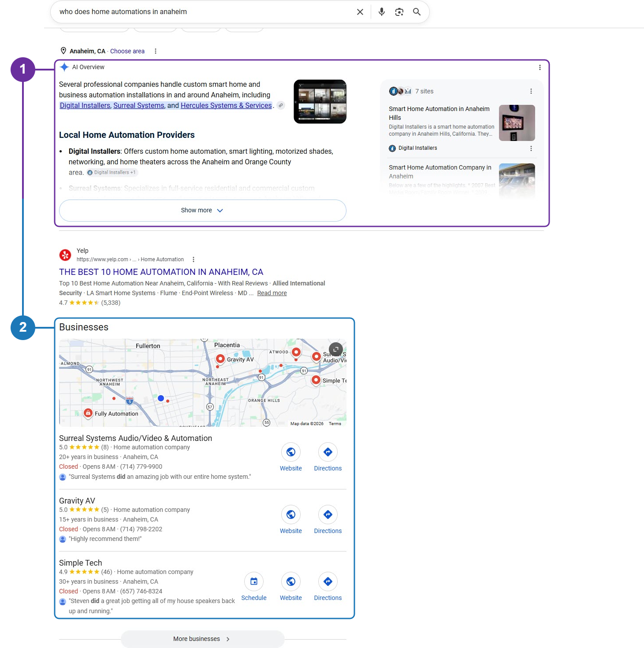Open the three-dot menu beside Choose area
This screenshot has height=648, width=644.
pyautogui.click(x=156, y=51)
